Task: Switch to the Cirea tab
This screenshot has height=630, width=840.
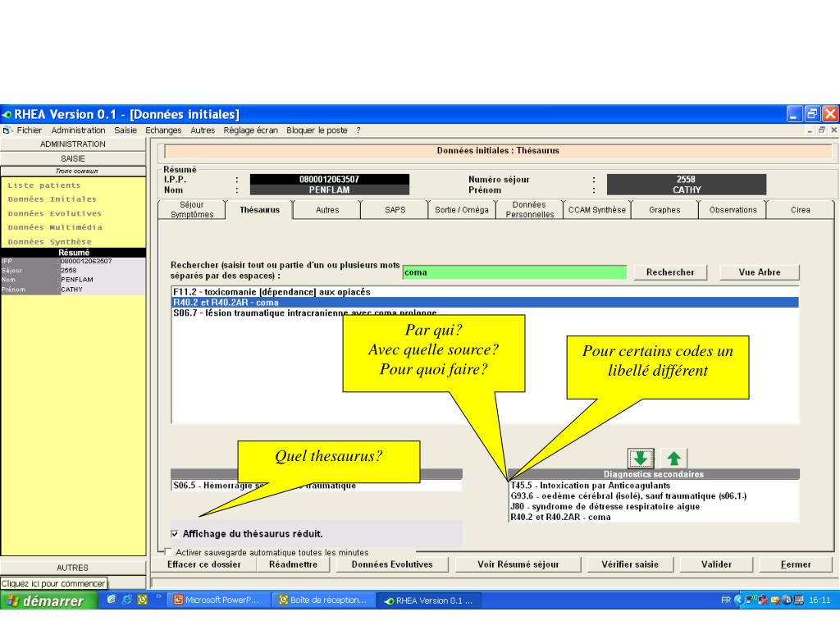Action: 801,209
